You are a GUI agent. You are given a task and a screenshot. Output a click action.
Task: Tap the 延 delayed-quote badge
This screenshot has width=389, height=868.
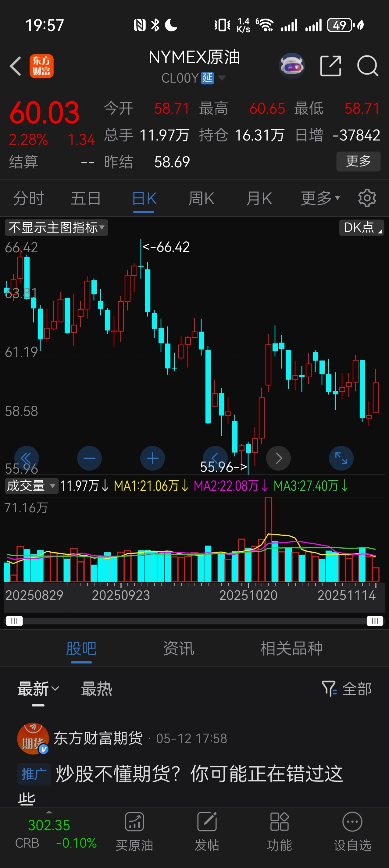[207, 78]
